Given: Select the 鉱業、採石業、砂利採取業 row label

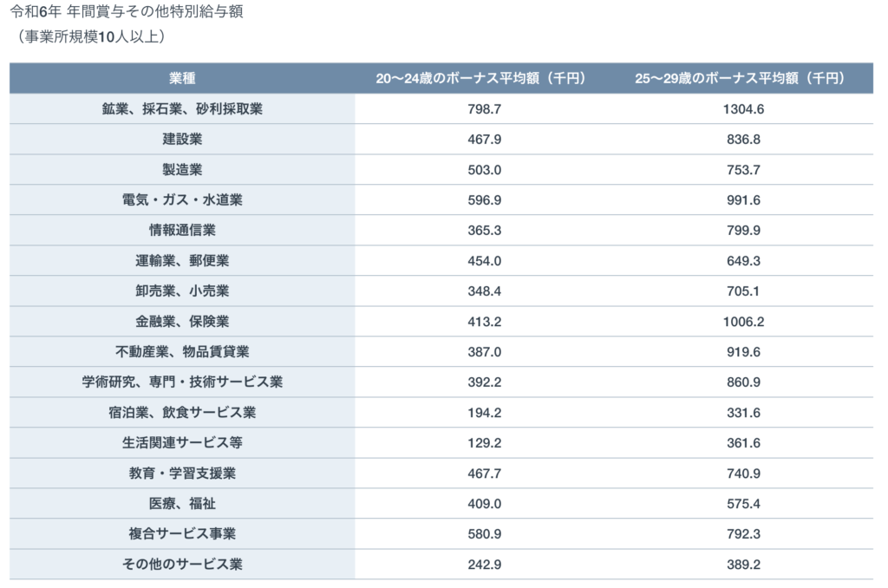Looking at the screenshot, I should [182, 109].
